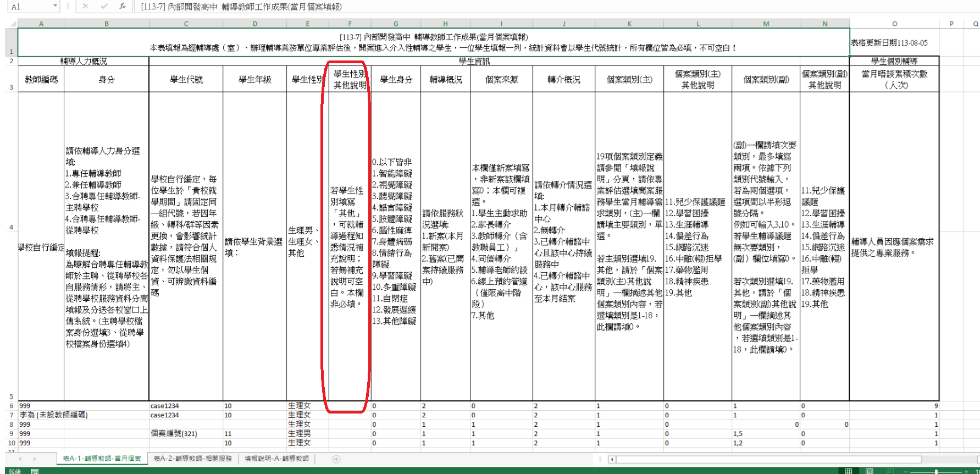
Task: Click the 生理男 cell in row 9
Action: pos(307,433)
